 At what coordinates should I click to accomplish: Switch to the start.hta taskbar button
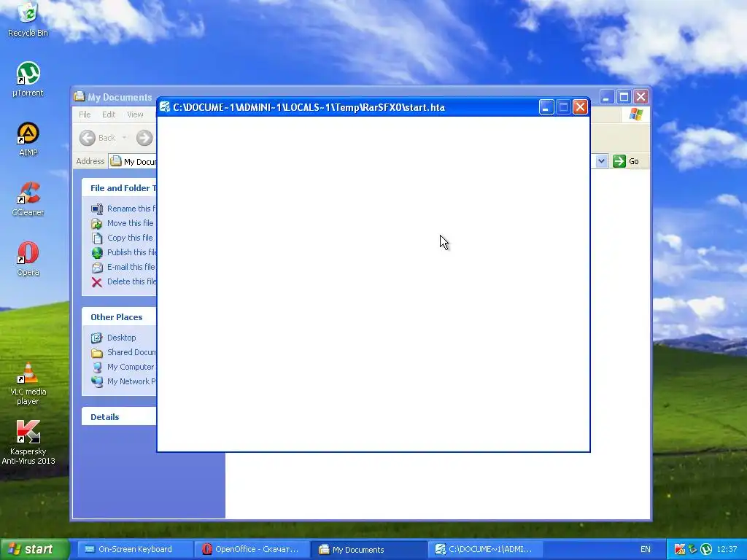[x=485, y=549]
